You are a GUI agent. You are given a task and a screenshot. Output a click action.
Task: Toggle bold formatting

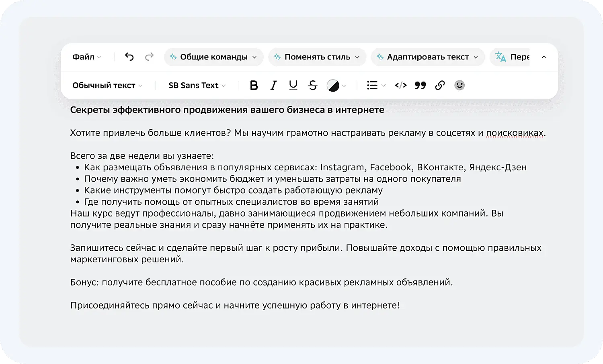coord(254,85)
